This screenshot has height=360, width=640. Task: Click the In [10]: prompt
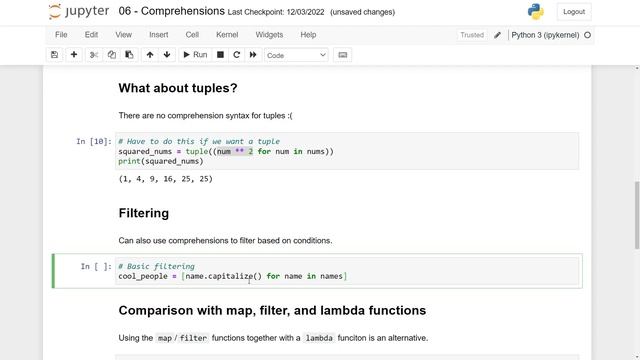click(93, 141)
